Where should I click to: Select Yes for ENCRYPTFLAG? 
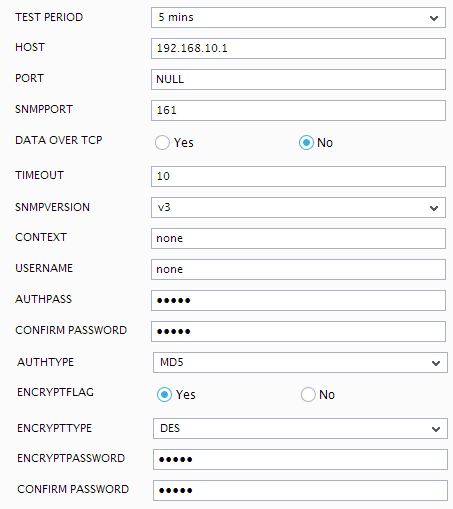point(164,395)
